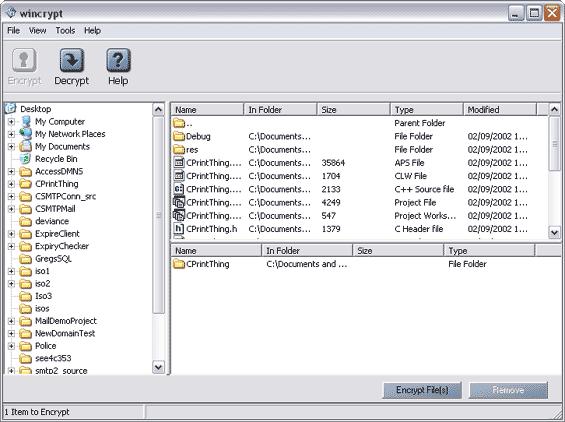Click the CSMTPConn_src folder icon
This screenshot has width=565, height=422.
click(26, 196)
